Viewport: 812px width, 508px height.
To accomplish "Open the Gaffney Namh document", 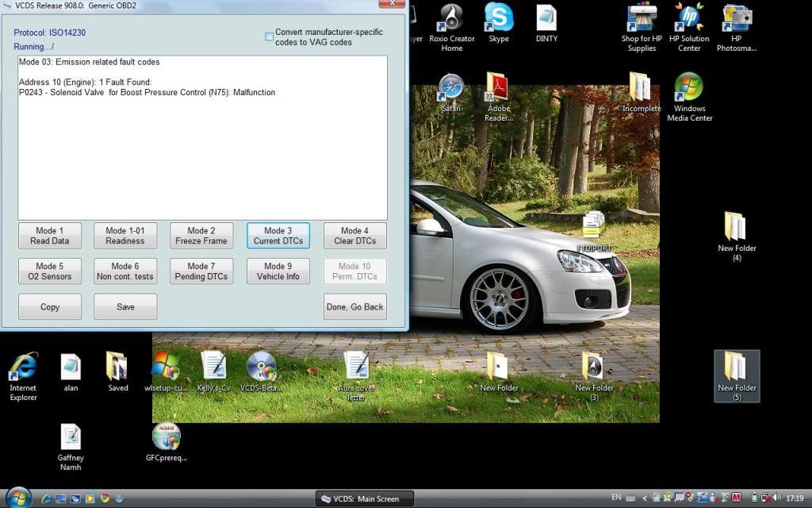I will [71, 447].
